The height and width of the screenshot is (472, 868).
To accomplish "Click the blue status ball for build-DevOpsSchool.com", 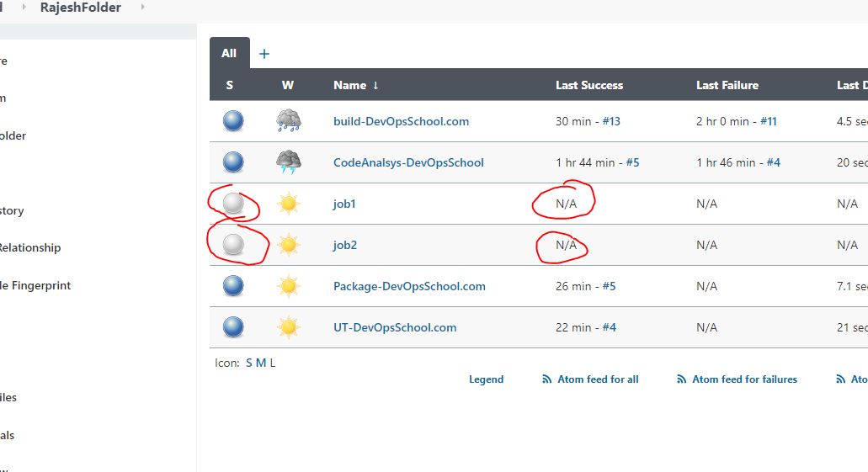I will tap(233, 120).
